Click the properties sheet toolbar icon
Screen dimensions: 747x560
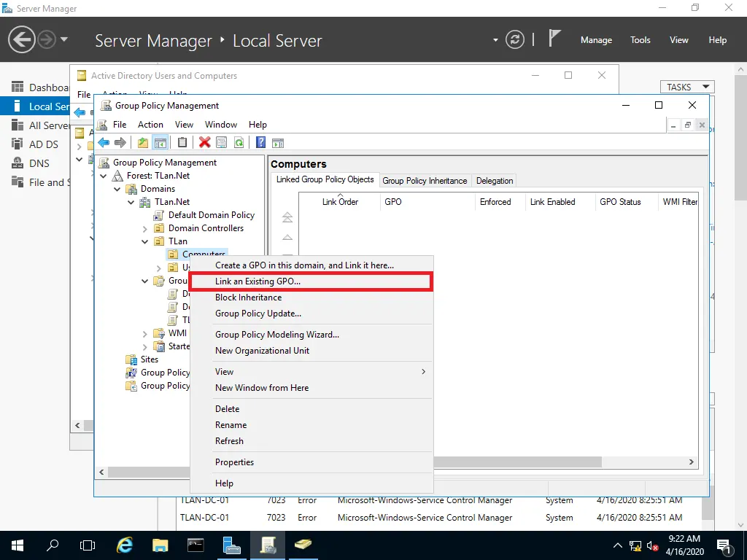222,142
